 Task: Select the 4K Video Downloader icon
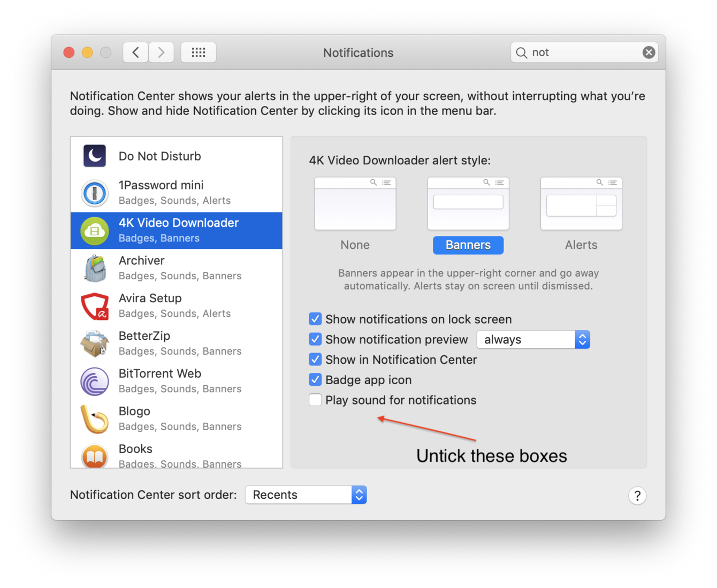pos(94,231)
